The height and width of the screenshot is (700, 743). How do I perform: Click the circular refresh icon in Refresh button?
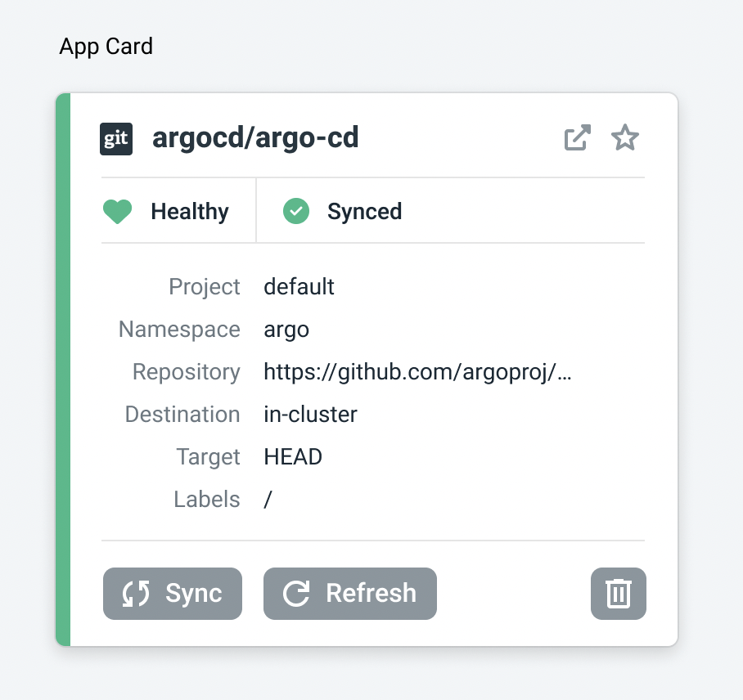(295, 594)
